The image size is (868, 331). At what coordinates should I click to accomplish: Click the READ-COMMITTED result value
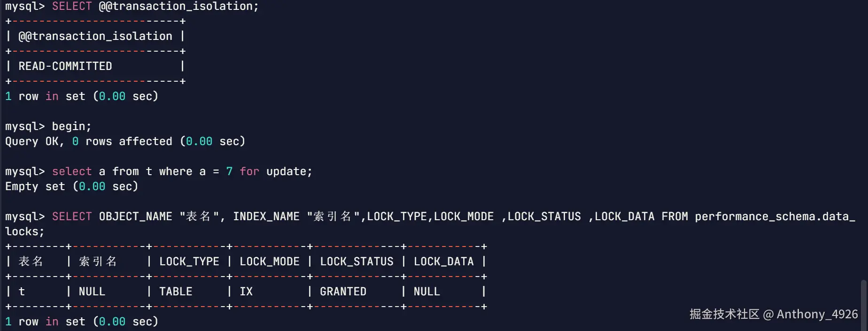click(65, 66)
